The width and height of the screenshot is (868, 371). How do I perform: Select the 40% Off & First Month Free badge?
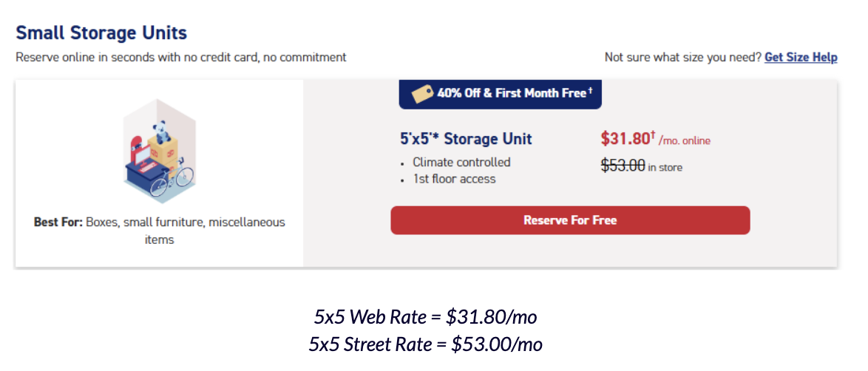(x=501, y=93)
